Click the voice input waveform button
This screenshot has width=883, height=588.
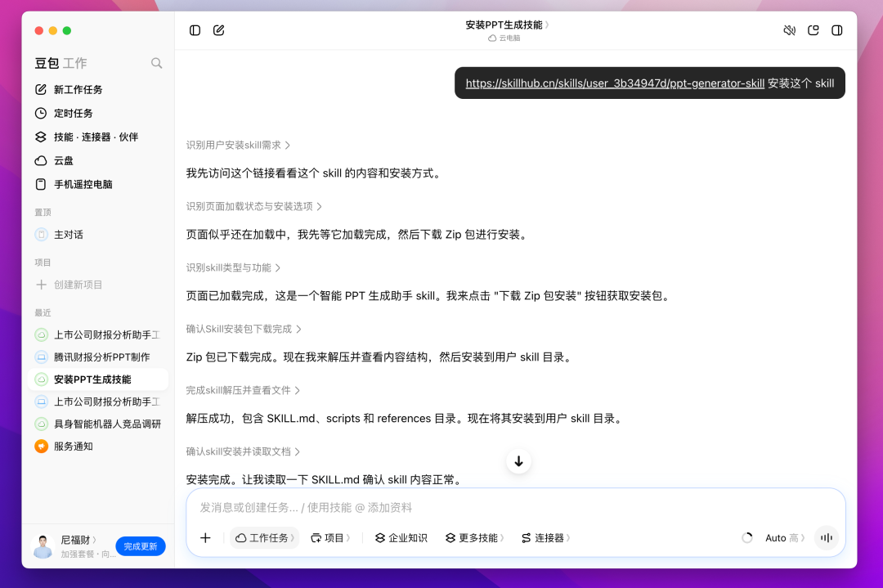pyautogui.click(x=827, y=538)
